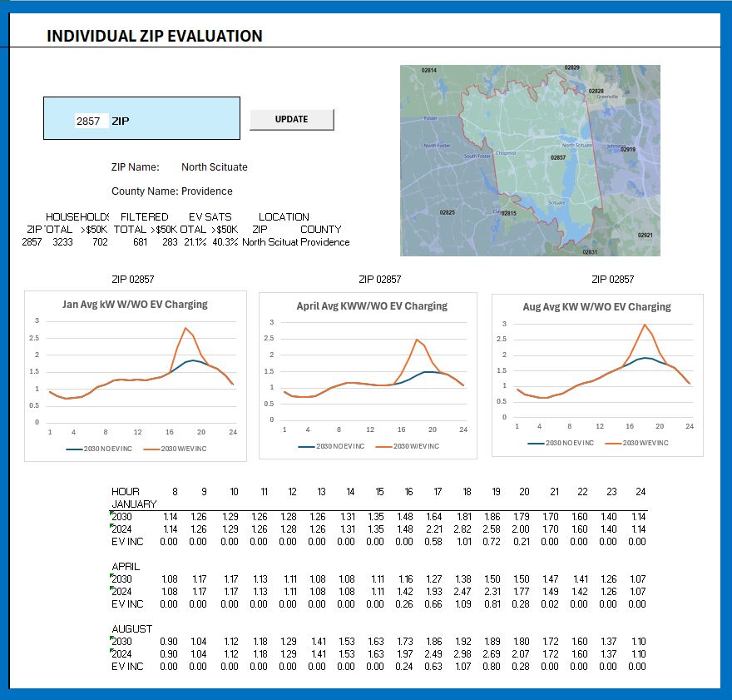
Task: Click the hour 24 column header
Action: click(x=640, y=492)
